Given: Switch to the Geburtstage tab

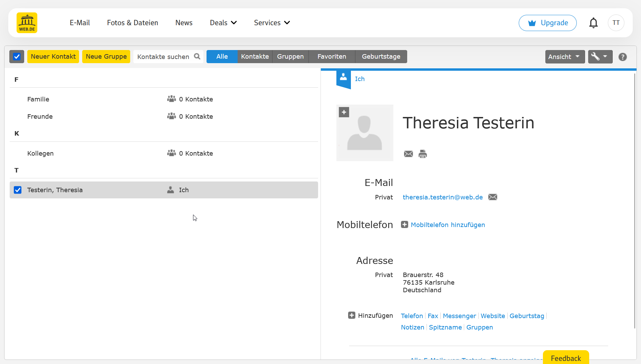Looking at the screenshot, I should [x=381, y=57].
